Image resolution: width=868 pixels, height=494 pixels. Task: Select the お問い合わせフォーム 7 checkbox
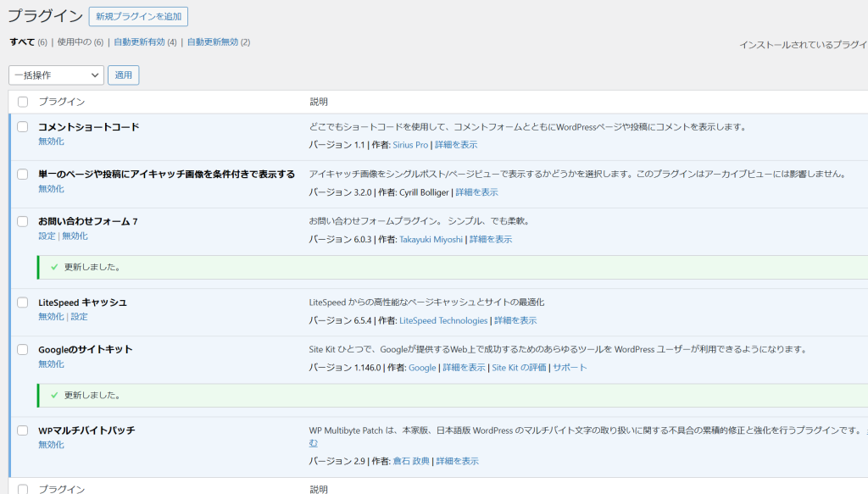point(23,221)
